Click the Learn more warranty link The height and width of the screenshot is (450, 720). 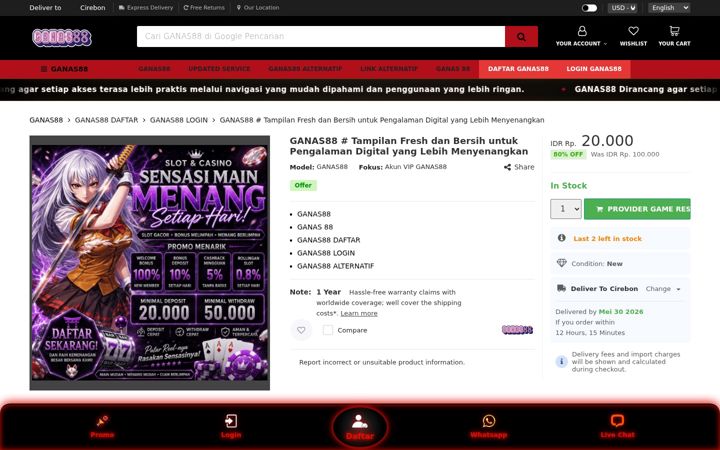359,313
